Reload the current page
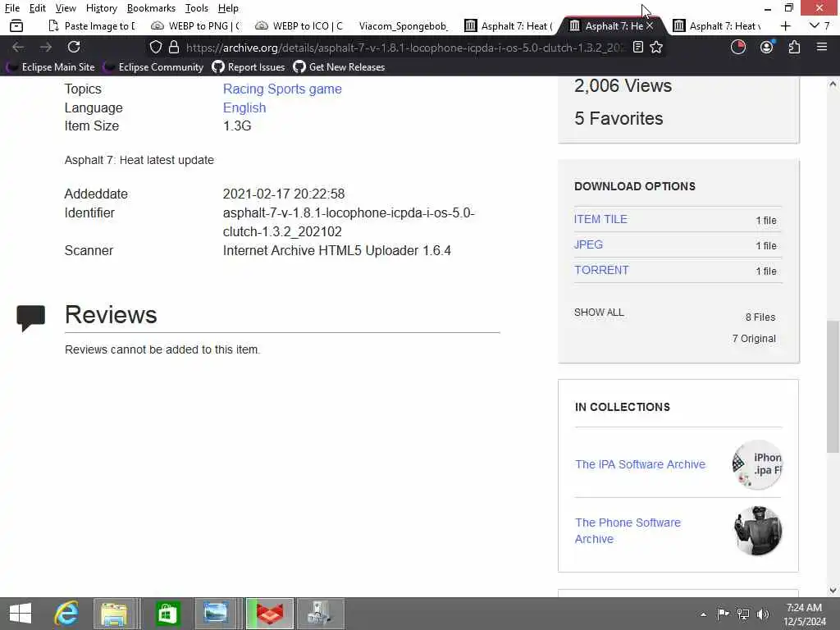The height and width of the screenshot is (630, 840). point(74,47)
